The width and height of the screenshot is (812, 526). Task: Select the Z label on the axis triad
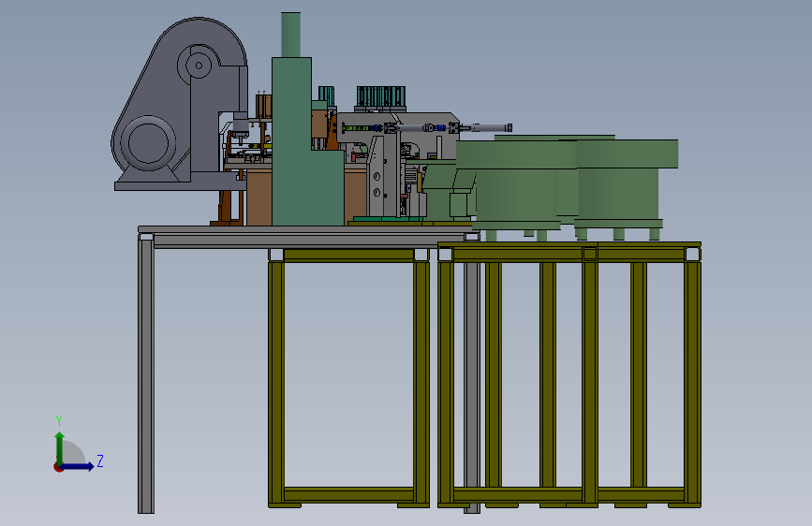pos(100,460)
